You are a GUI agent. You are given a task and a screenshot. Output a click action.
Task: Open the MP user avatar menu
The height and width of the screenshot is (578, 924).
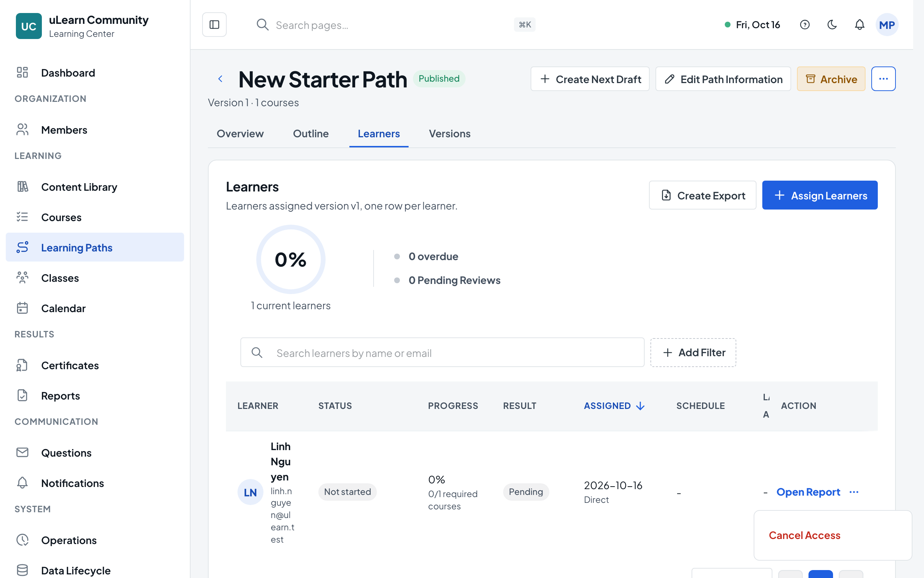[x=886, y=25]
